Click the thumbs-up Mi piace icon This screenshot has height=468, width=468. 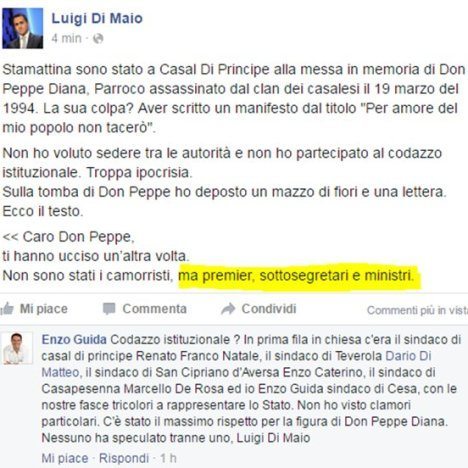pyautogui.click(x=7, y=309)
